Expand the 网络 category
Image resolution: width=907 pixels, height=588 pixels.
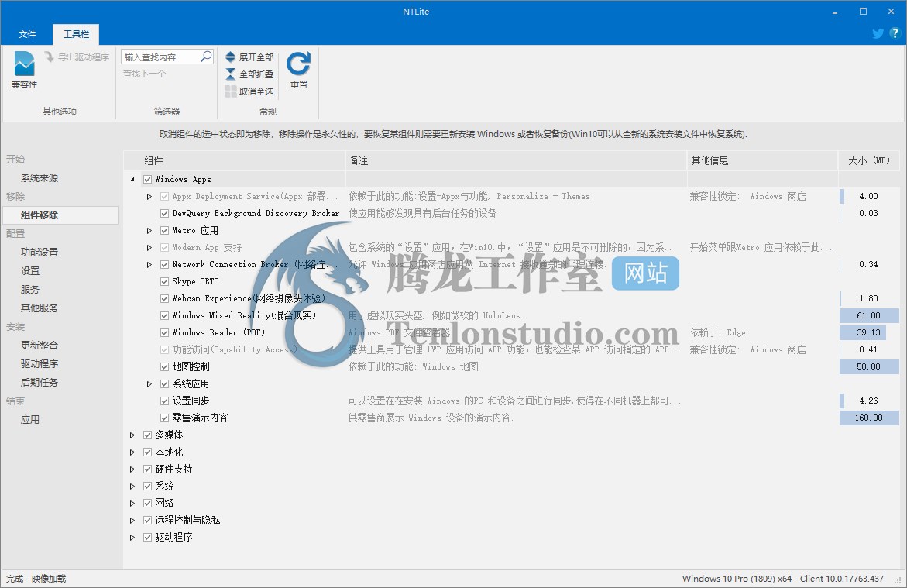click(x=132, y=504)
